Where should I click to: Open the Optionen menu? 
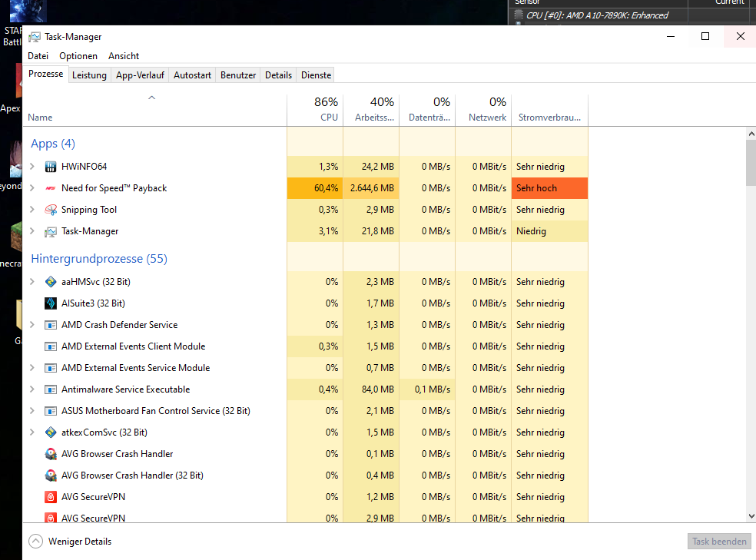[78, 56]
